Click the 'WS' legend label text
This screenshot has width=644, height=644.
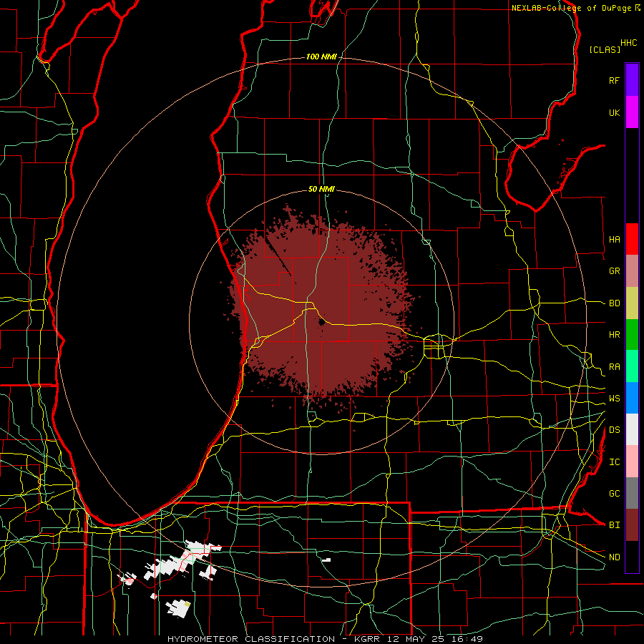pos(614,399)
